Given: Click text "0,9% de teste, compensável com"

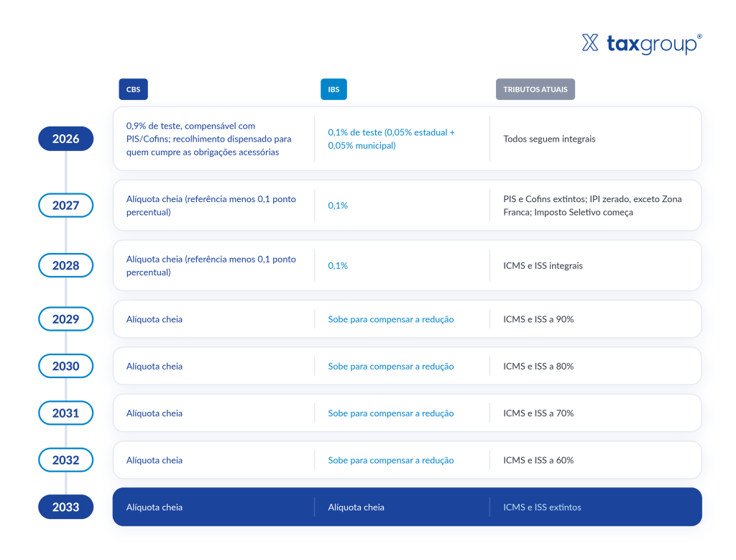Looking at the screenshot, I should (190, 126).
